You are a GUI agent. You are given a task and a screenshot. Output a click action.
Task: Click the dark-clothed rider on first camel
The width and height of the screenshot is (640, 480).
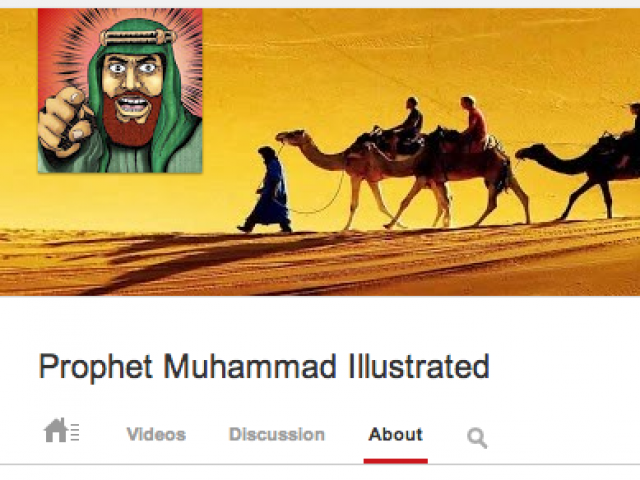click(410, 120)
